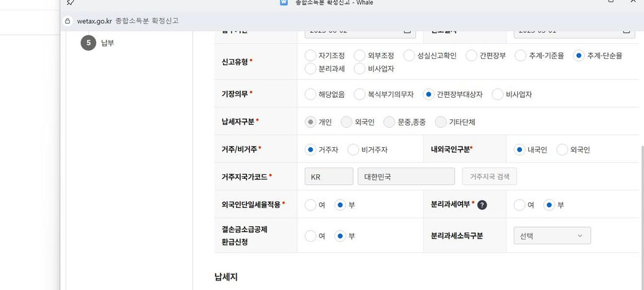Click the 납부 step in sidebar

pos(107,43)
